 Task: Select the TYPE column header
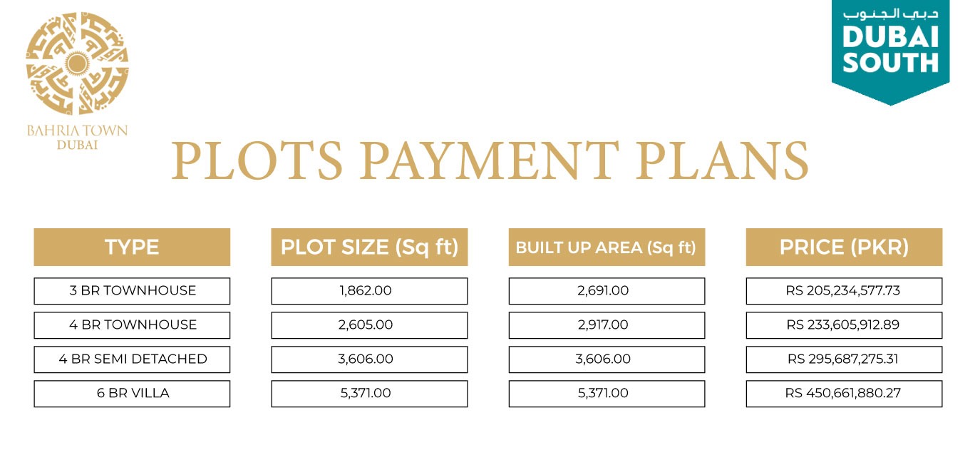[132, 247]
